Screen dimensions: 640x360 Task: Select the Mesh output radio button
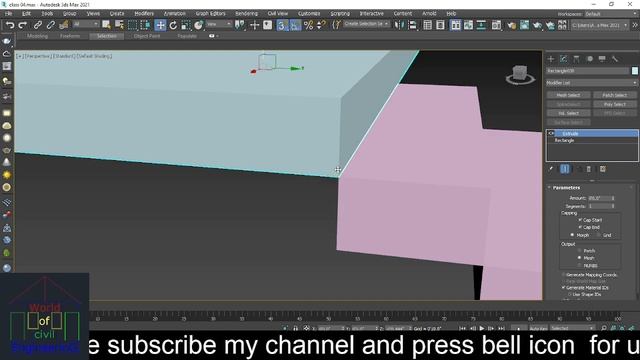tap(579, 258)
